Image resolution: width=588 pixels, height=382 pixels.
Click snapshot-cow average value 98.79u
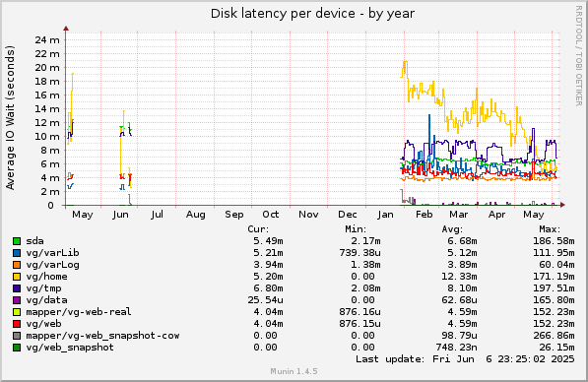click(459, 336)
